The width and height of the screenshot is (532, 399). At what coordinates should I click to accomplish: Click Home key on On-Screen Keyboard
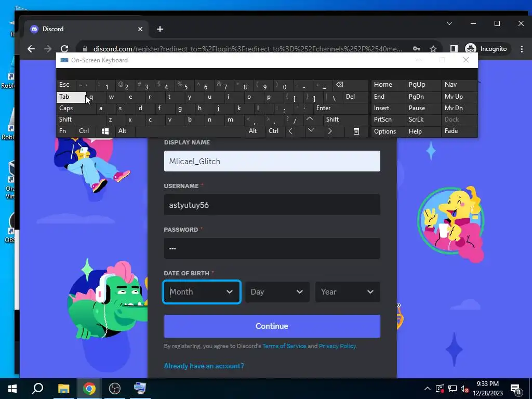point(388,85)
